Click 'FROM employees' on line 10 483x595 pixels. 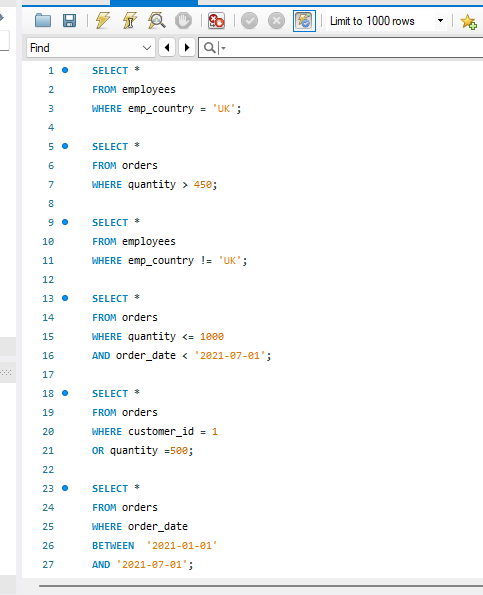coord(134,241)
